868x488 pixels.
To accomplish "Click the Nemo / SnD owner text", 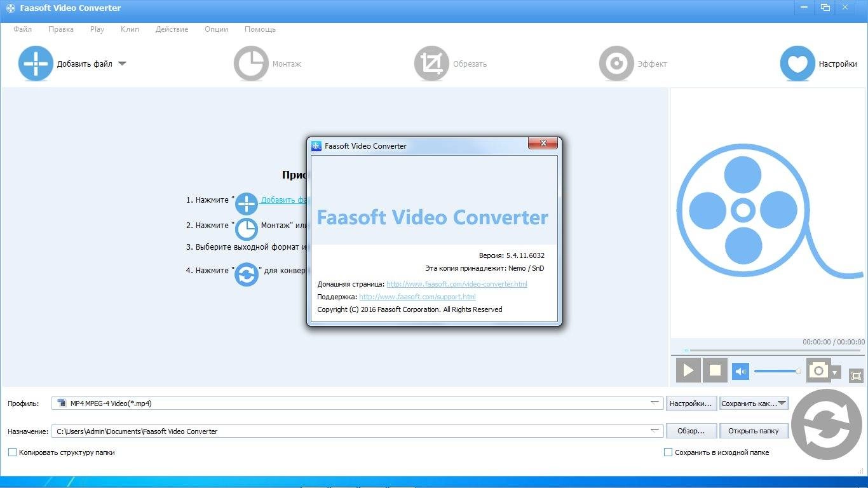I will tap(526, 268).
